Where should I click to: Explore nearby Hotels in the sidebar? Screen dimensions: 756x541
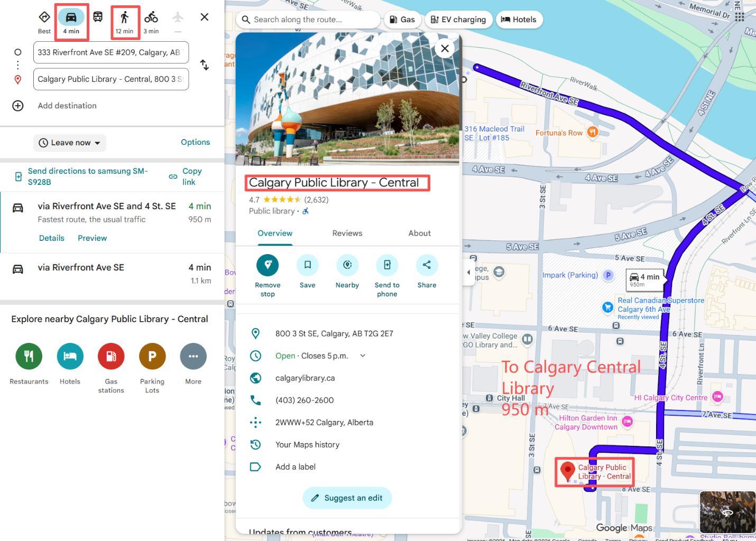pos(70,363)
